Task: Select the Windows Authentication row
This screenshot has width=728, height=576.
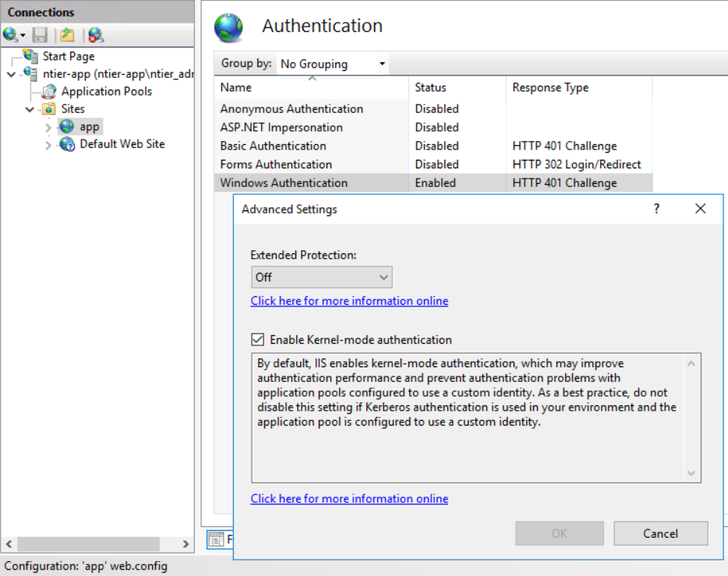Action: [x=284, y=183]
